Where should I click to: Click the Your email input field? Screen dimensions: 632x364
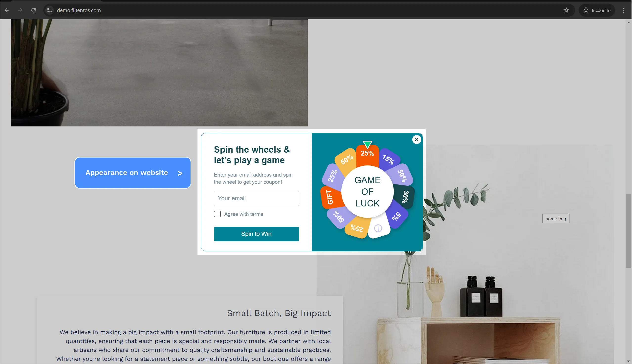pos(256,198)
